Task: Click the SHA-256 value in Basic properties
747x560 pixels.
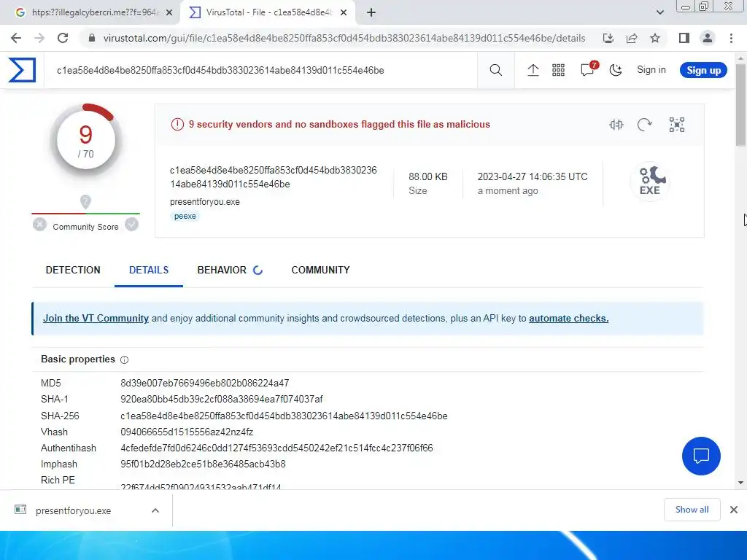Action: click(x=284, y=416)
